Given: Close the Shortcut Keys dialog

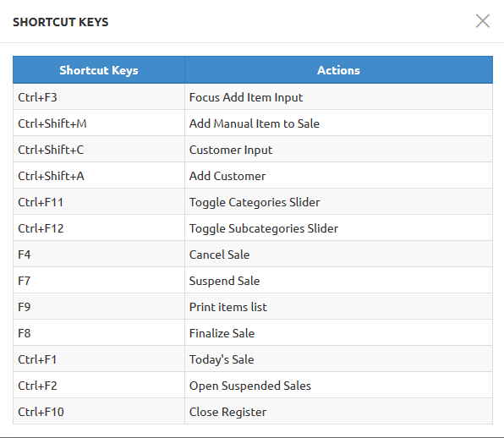Looking at the screenshot, I should click(x=483, y=21).
